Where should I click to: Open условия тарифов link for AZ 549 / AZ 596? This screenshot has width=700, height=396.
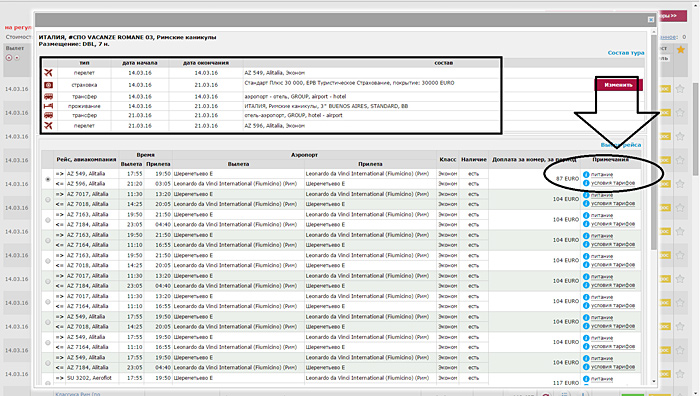click(x=613, y=183)
